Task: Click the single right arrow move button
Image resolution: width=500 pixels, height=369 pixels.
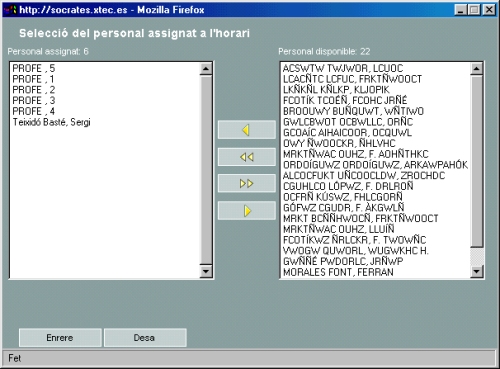Action: 247,211
